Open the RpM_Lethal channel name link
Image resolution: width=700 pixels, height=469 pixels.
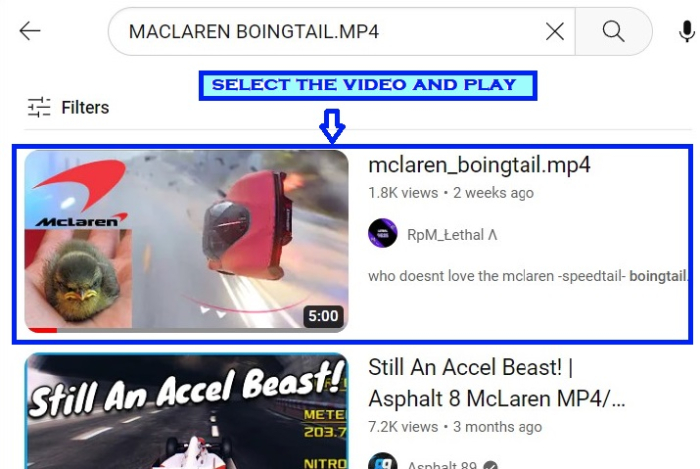452,235
